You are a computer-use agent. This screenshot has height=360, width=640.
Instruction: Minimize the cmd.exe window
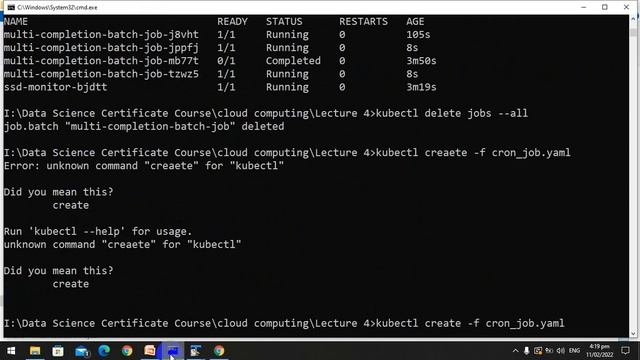(584, 7)
